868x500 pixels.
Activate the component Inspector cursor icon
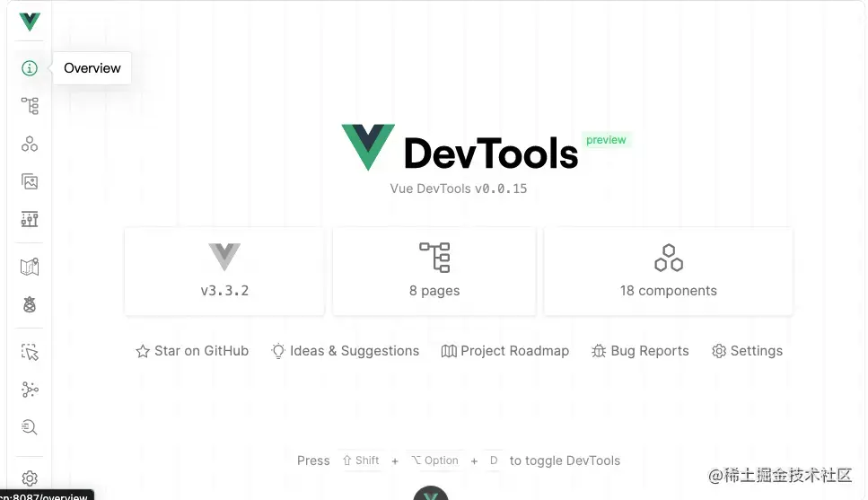point(30,352)
